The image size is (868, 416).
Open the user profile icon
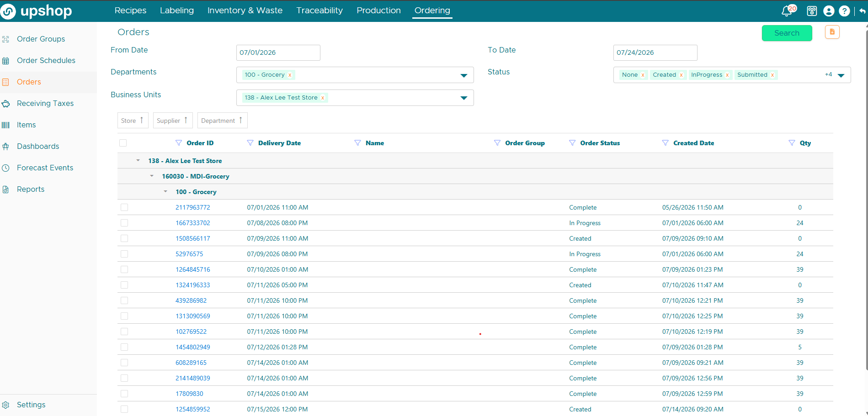829,11
